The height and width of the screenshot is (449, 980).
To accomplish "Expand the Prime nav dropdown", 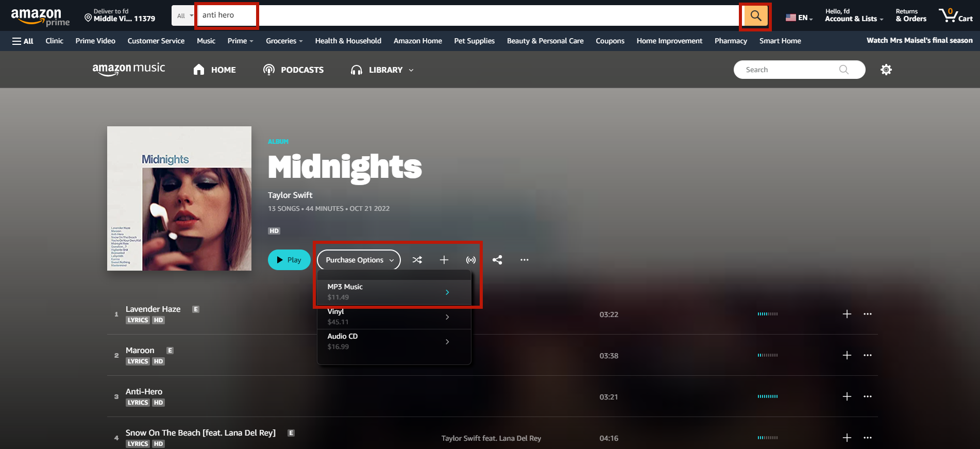I will (240, 41).
